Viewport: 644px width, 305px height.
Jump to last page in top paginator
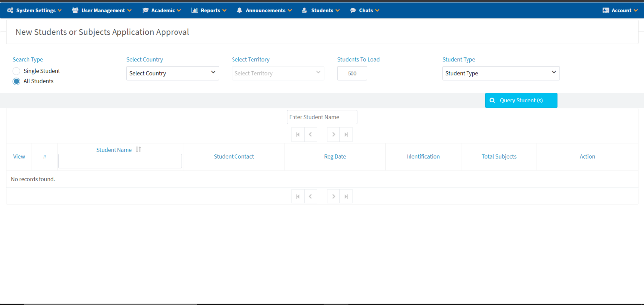point(346,134)
